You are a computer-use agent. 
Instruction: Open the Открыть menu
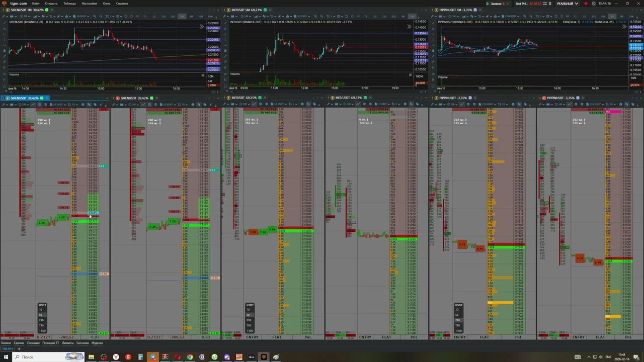tap(51, 4)
